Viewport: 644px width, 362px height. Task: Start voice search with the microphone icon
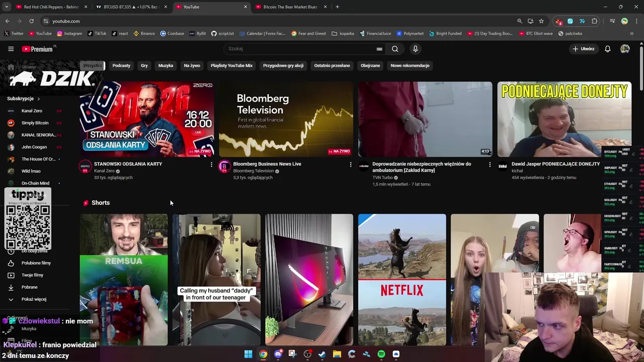pos(415,49)
